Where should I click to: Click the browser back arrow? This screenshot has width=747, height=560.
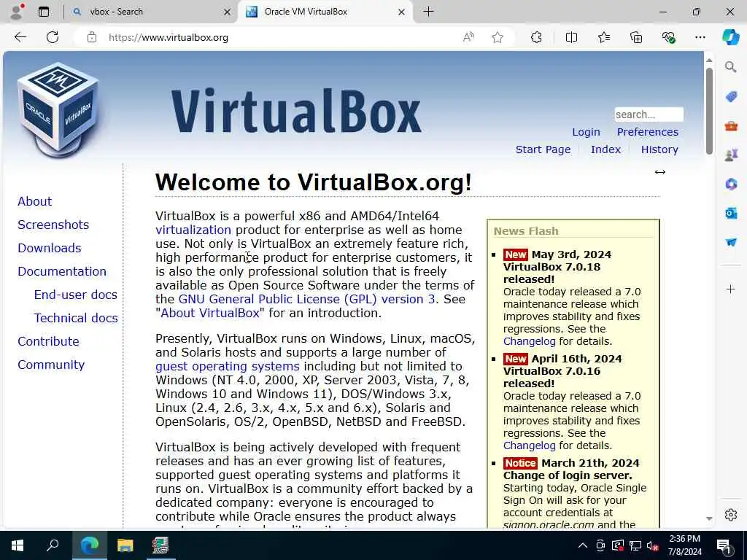click(x=20, y=37)
